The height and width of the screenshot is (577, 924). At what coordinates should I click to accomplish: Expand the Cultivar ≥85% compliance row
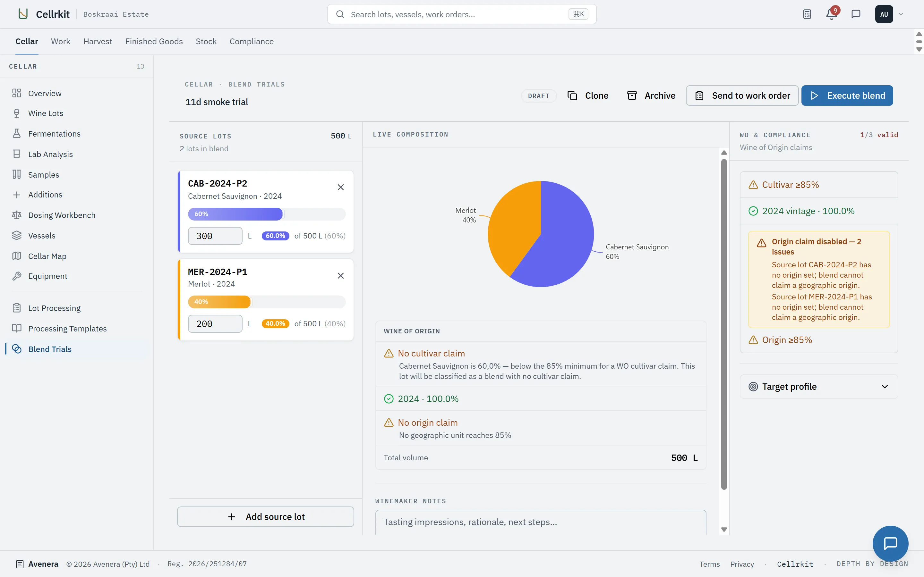point(819,185)
